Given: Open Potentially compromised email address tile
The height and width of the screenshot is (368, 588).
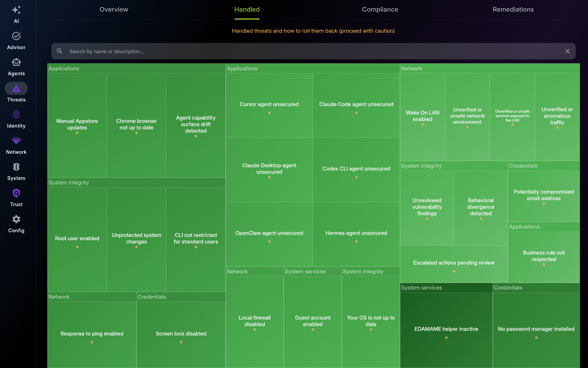Looking at the screenshot, I should click(544, 196).
